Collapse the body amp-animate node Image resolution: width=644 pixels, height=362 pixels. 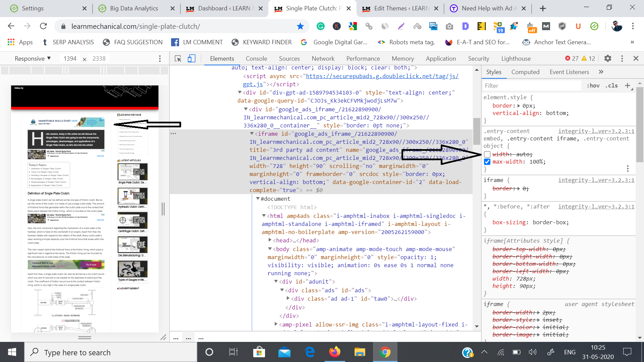tap(270, 249)
